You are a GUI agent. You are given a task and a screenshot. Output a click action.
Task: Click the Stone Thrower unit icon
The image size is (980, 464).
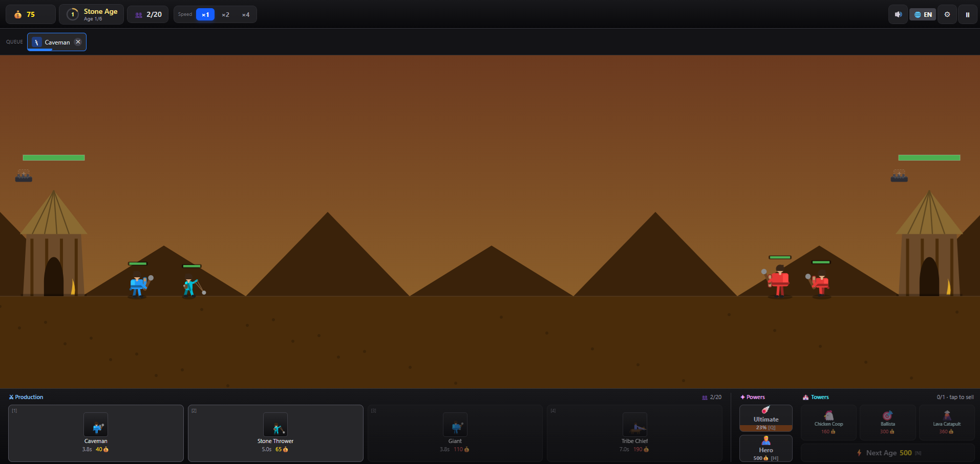point(275,425)
